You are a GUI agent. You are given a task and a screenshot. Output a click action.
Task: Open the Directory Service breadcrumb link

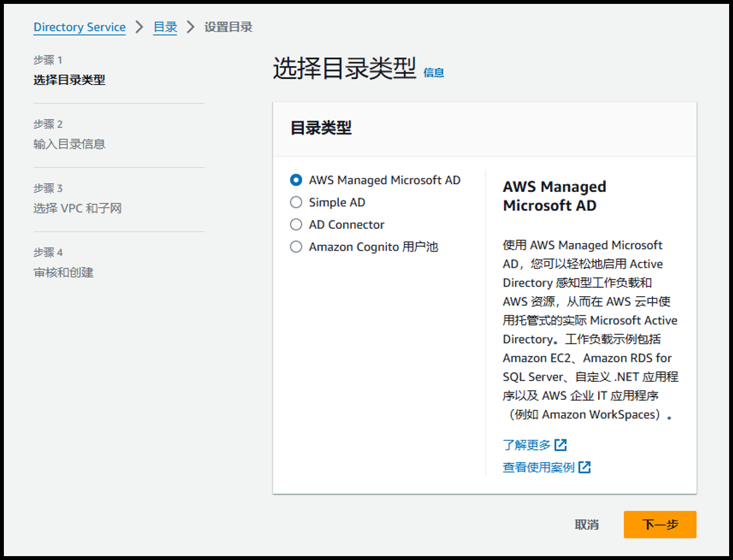(80, 27)
